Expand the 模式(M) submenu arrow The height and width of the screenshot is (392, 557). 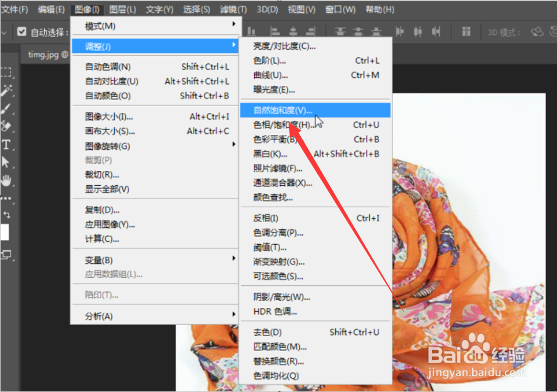tap(233, 24)
